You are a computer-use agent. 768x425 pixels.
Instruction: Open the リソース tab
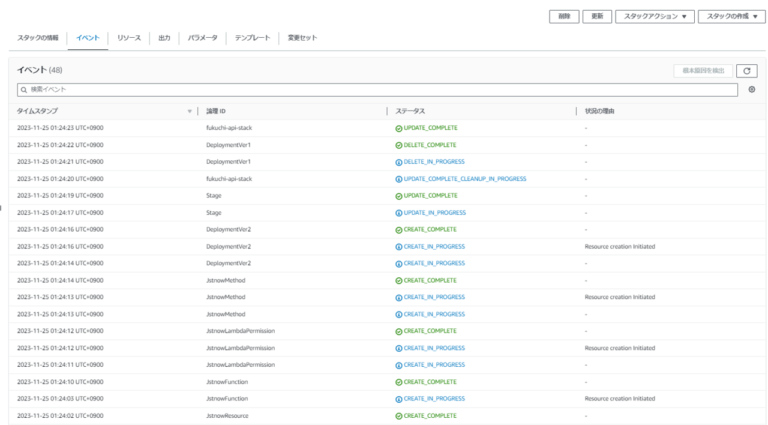point(129,38)
